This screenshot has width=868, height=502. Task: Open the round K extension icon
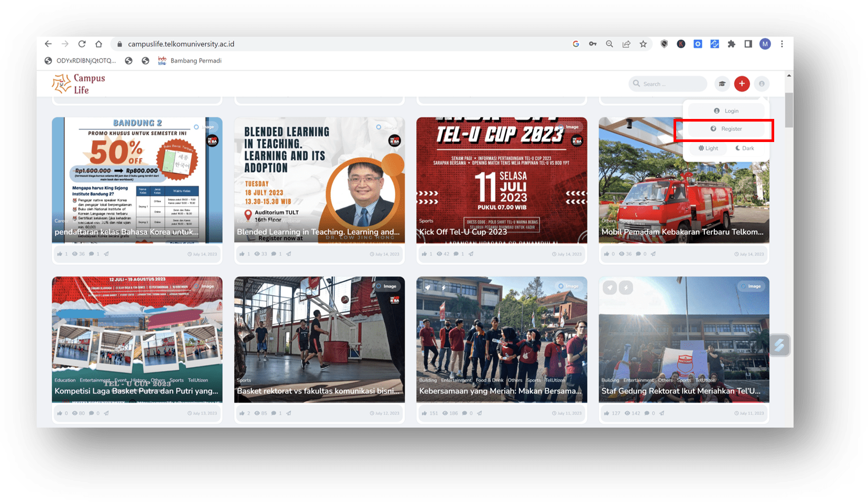coord(681,44)
